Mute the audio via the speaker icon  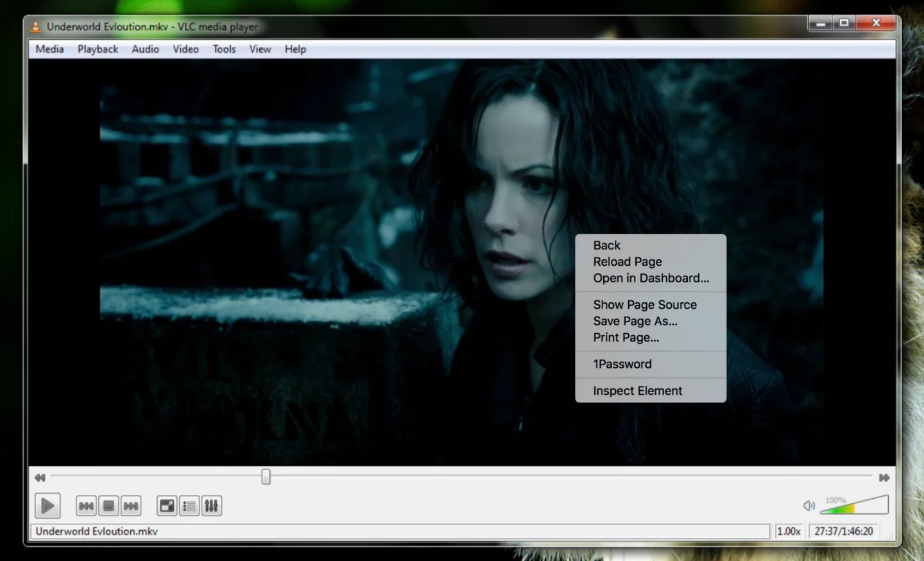point(809,505)
